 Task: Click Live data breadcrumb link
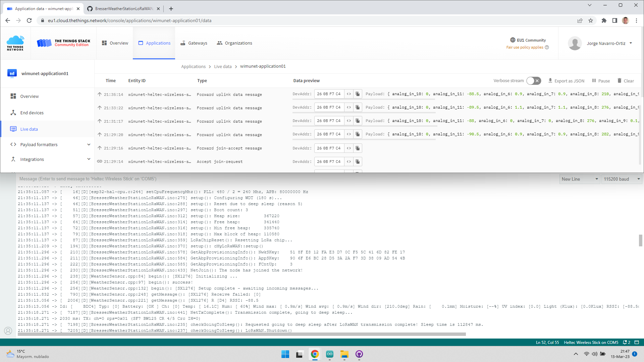pos(223,66)
